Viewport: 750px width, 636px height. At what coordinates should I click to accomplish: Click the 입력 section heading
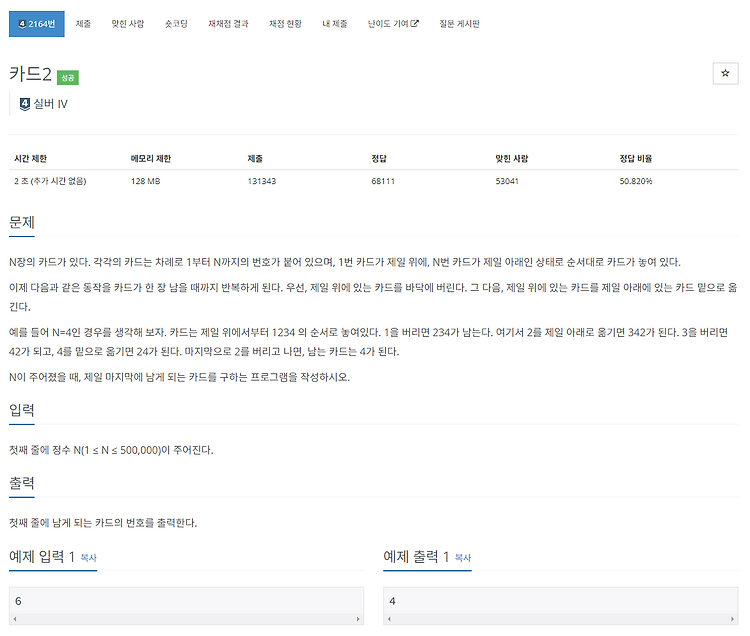(x=22, y=410)
